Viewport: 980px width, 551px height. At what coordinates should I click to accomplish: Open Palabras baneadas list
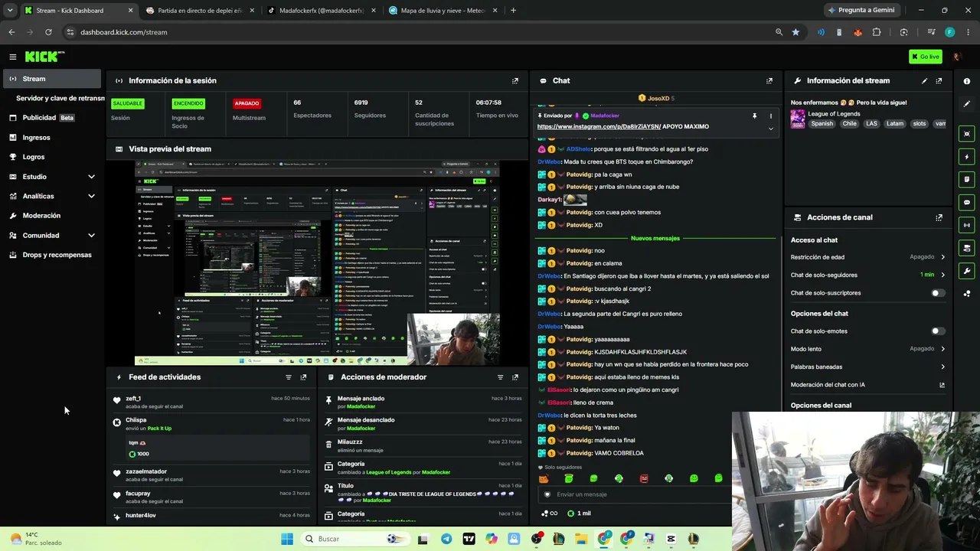[x=867, y=367]
